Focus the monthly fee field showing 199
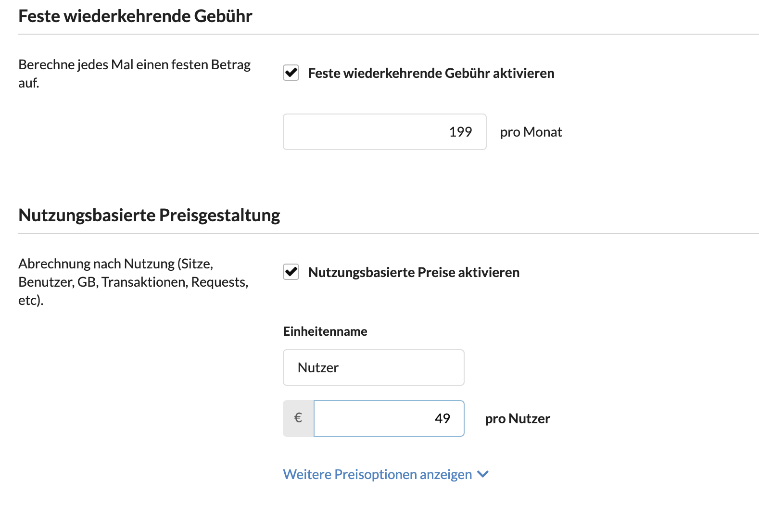This screenshot has width=759, height=532. pyautogui.click(x=385, y=132)
